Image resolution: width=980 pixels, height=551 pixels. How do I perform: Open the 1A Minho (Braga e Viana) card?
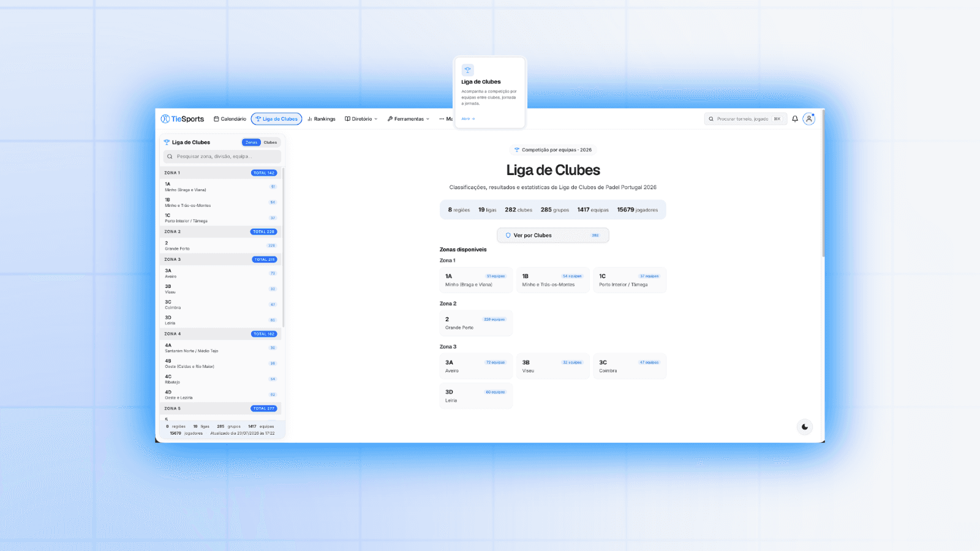[476, 280]
